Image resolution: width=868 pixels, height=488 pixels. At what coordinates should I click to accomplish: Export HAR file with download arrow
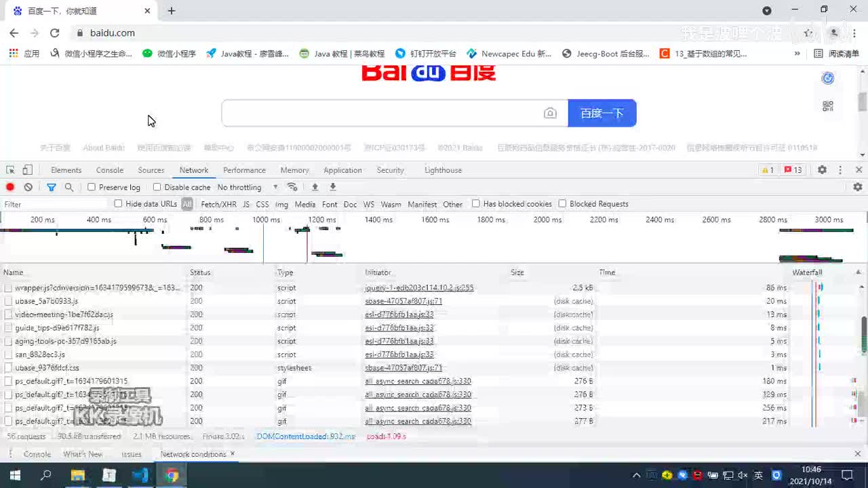pyautogui.click(x=333, y=187)
